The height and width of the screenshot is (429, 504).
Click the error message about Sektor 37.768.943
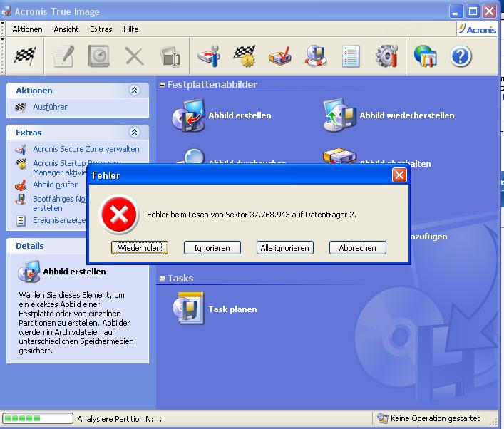click(x=252, y=214)
